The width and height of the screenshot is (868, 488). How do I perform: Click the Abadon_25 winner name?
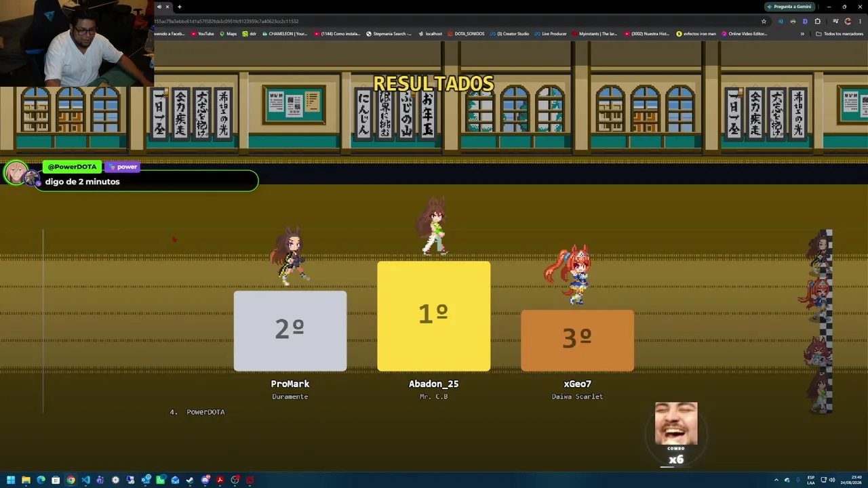tap(434, 384)
